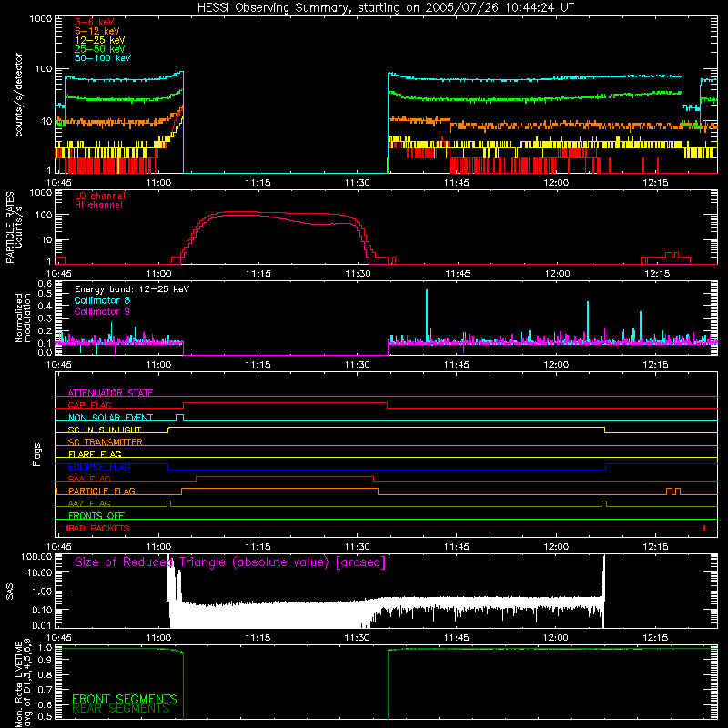The image size is (728, 728).
Task: Select the 3-6 keV legend label
Action: [x=95, y=22]
